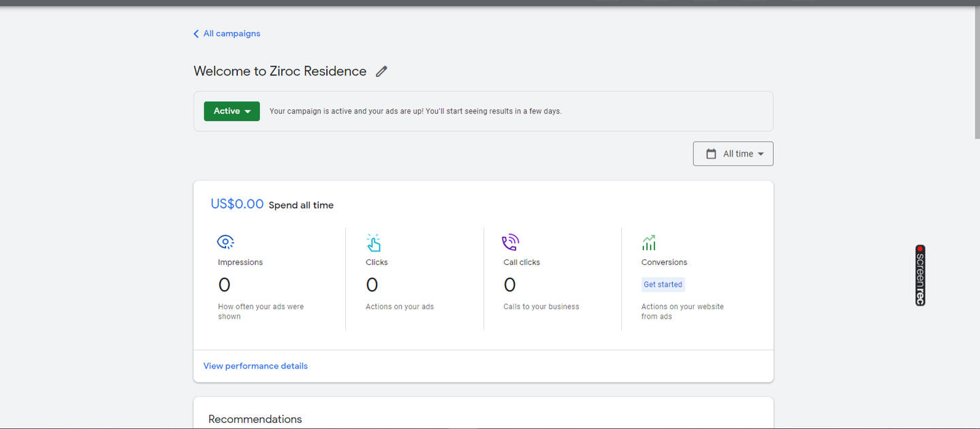This screenshot has height=429, width=980.
Task: Click the Recommendations section heading
Action: click(x=255, y=419)
